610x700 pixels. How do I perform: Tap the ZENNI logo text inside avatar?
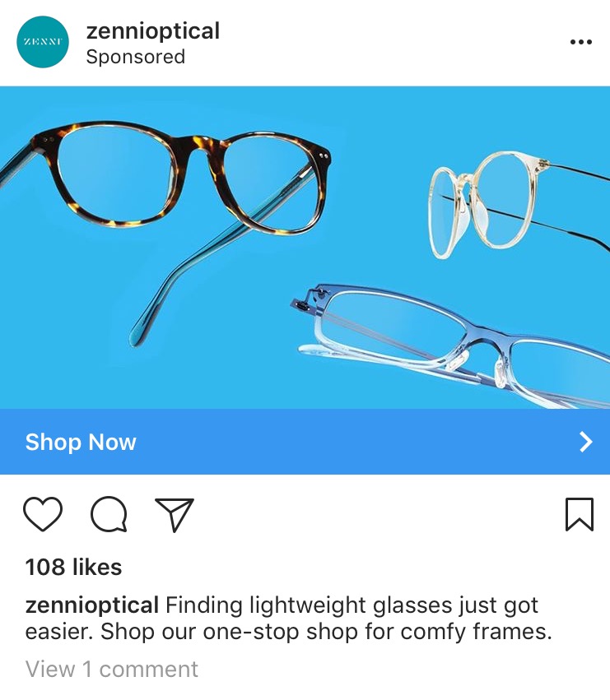[x=43, y=42]
